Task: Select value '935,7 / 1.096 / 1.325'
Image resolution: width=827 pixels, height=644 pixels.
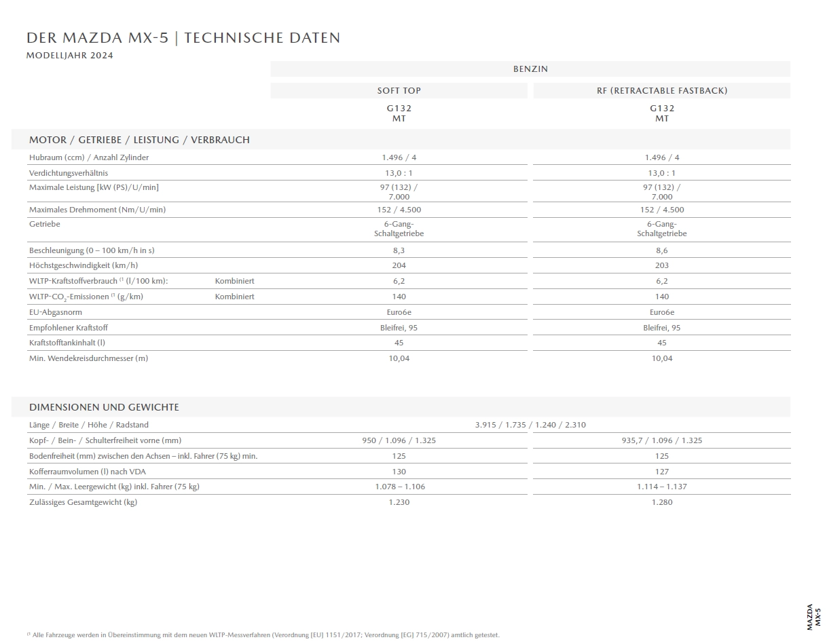Action: point(662,440)
